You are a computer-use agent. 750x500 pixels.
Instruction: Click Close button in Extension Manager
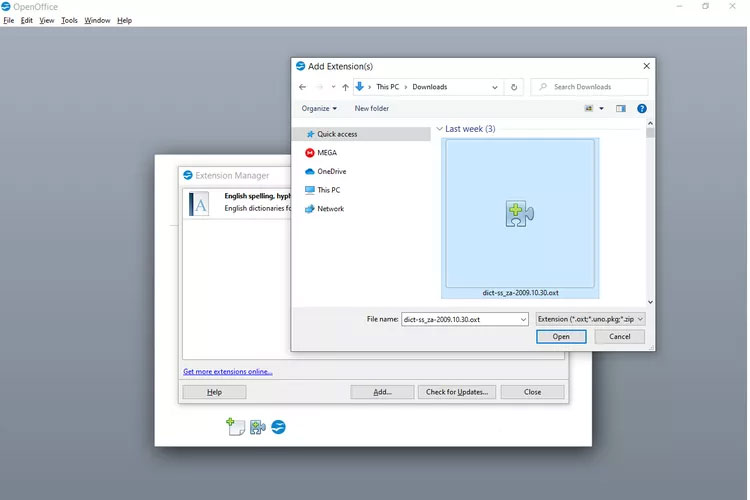[532, 392]
